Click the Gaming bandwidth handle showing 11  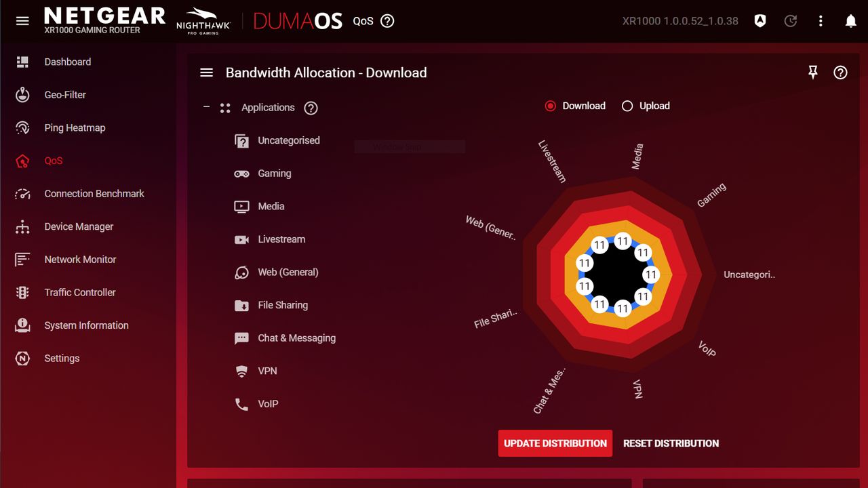click(643, 253)
